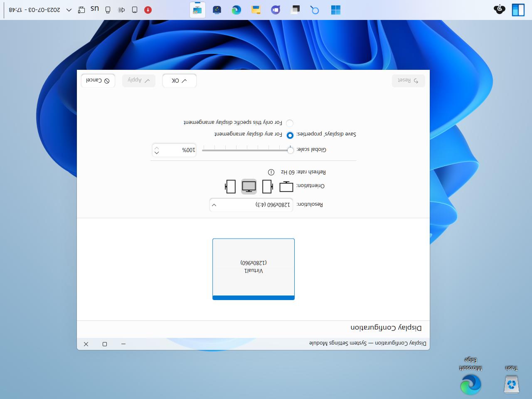Image resolution: width=532 pixels, height=399 pixels.
Task: Open the yellow file manager taskbar icon
Action: 256,10
